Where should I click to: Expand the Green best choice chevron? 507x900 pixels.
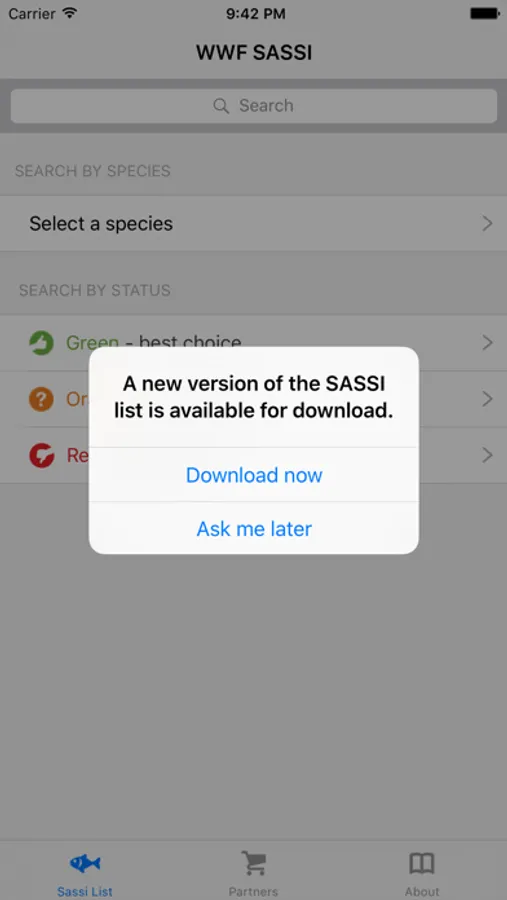(487, 343)
